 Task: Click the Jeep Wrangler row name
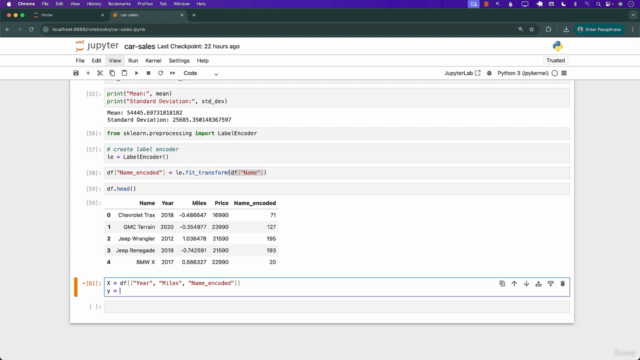tap(136, 239)
